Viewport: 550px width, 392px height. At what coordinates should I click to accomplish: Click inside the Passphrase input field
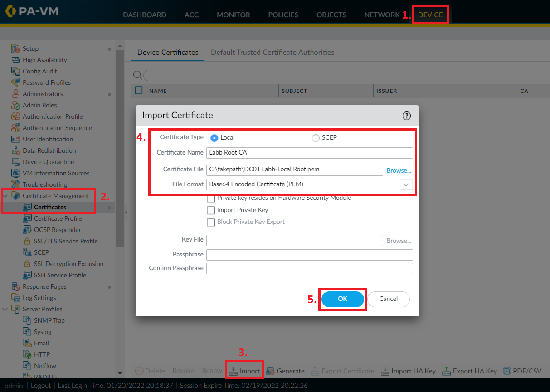pyautogui.click(x=310, y=254)
